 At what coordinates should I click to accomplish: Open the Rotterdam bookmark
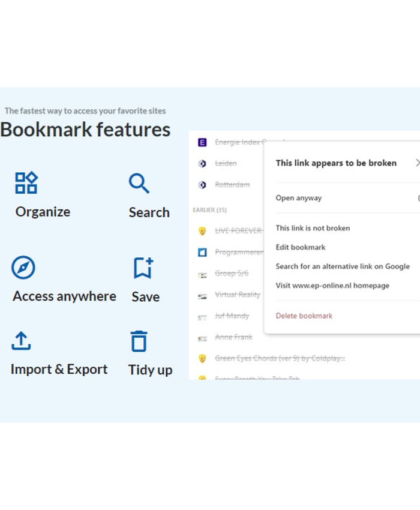[x=232, y=185]
